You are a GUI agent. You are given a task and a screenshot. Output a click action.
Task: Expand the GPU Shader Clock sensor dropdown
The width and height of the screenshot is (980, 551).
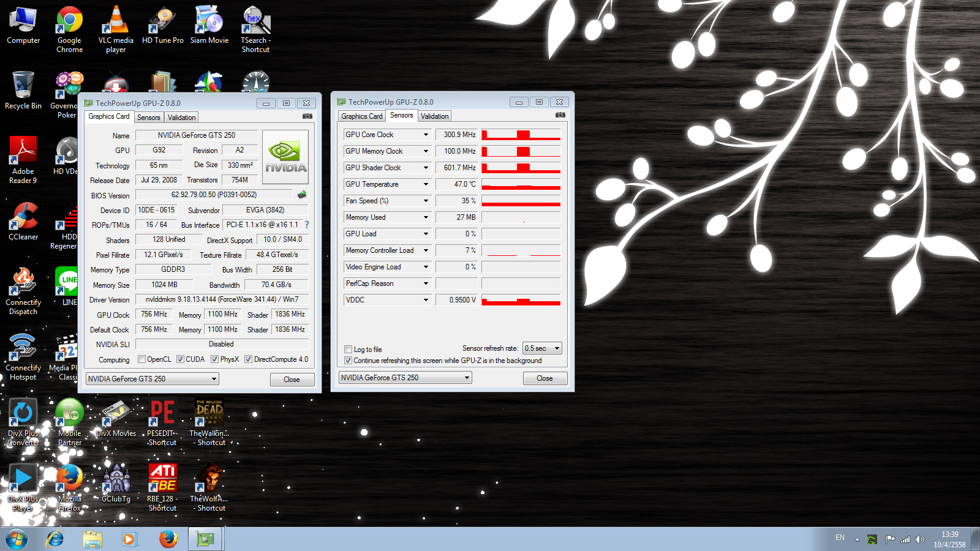[x=426, y=168]
